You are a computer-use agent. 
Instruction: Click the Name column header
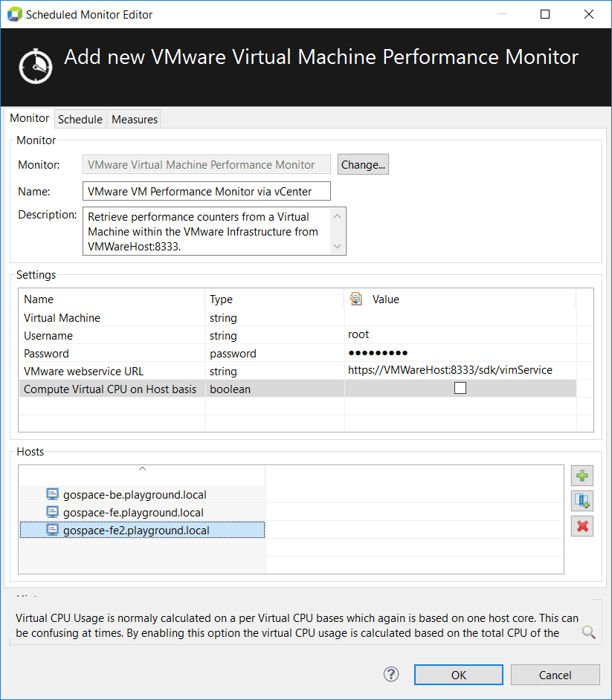tap(39, 299)
